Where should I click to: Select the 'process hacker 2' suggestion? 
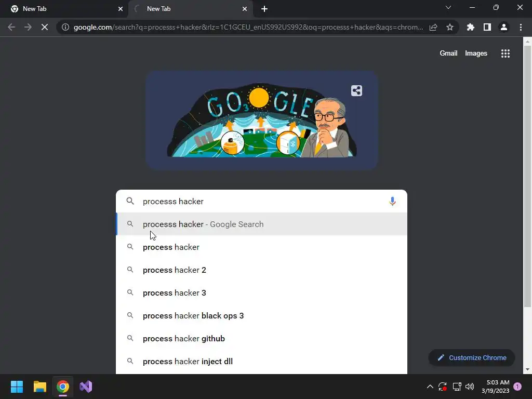[x=262, y=270]
